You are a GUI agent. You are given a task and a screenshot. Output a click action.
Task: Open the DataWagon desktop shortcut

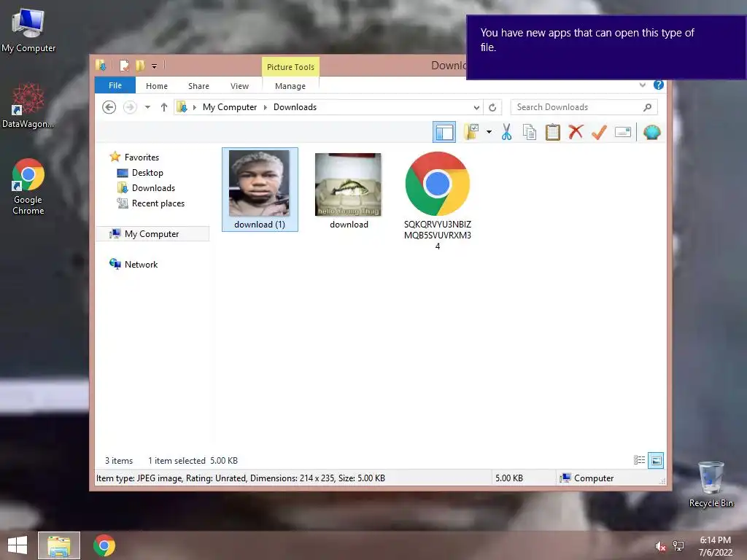pos(28,106)
